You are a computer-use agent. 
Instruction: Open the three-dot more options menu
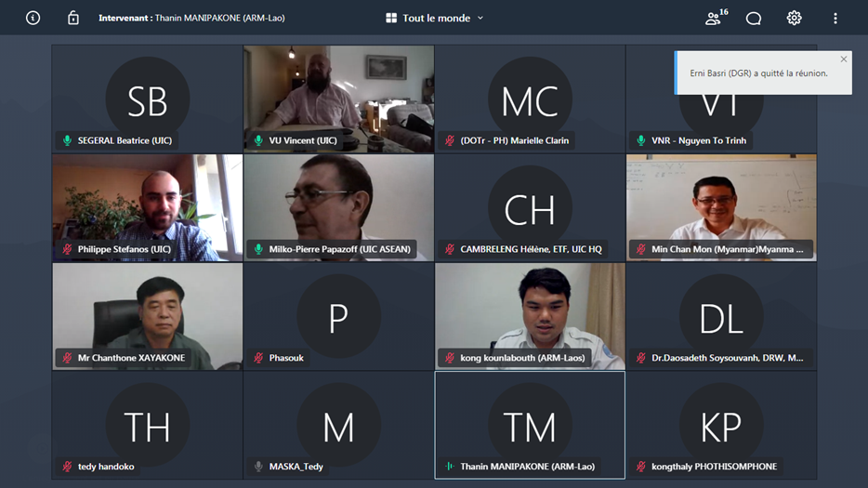click(835, 19)
